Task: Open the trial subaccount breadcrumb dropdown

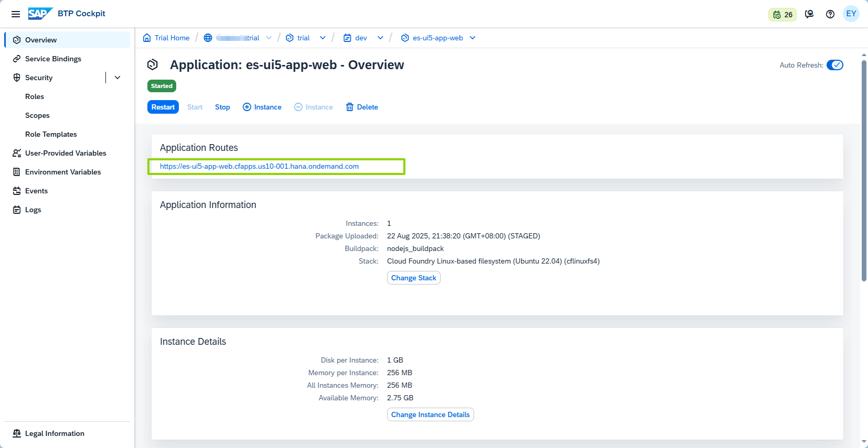Action: point(323,38)
